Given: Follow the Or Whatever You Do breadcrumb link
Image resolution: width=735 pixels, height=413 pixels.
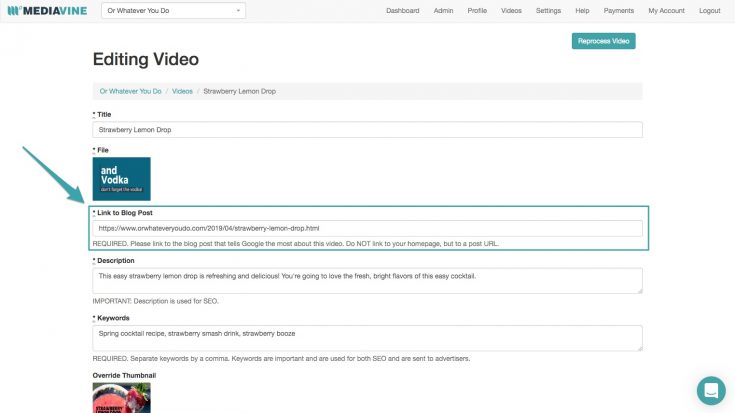Looking at the screenshot, I should click(130, 91).
